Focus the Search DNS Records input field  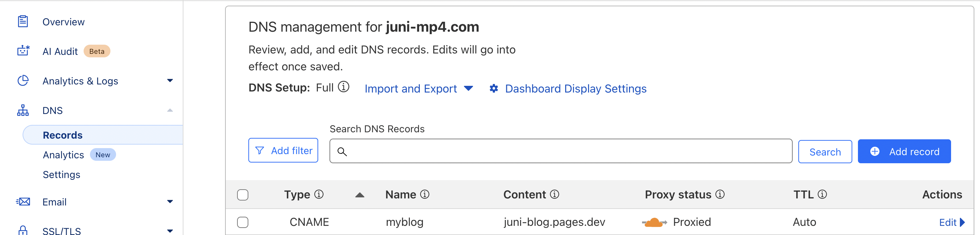[567, 151]
